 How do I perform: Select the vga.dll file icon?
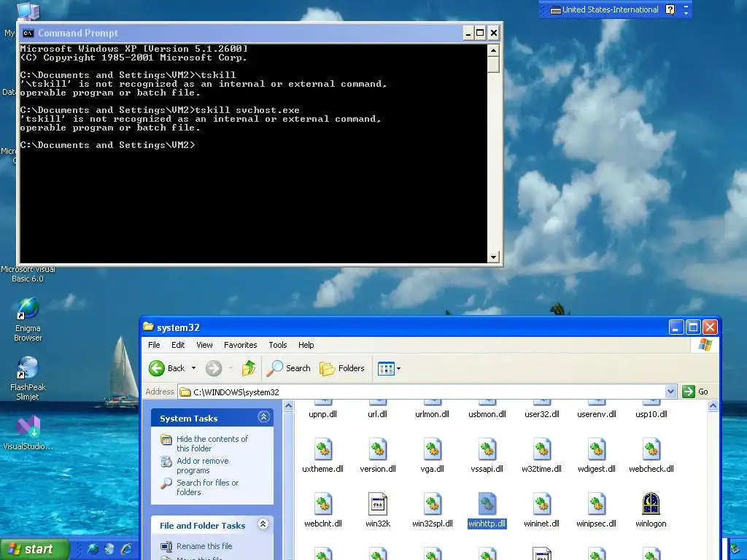[432, 449]
